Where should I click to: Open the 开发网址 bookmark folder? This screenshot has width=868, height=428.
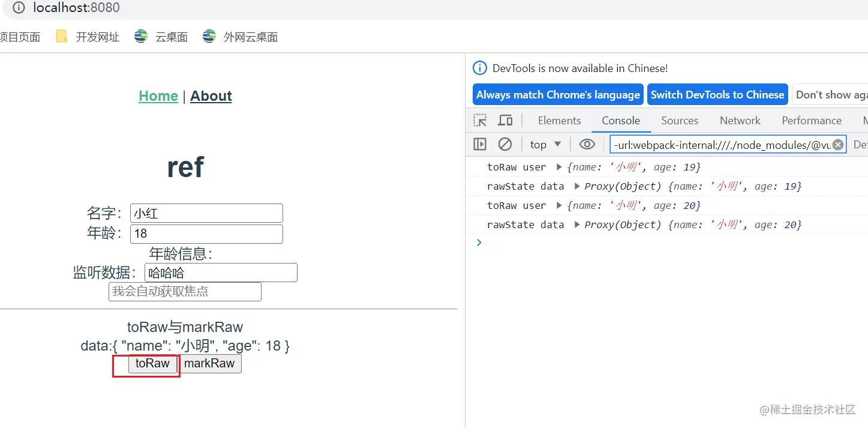pyautogui.click(x=88, y=37)
